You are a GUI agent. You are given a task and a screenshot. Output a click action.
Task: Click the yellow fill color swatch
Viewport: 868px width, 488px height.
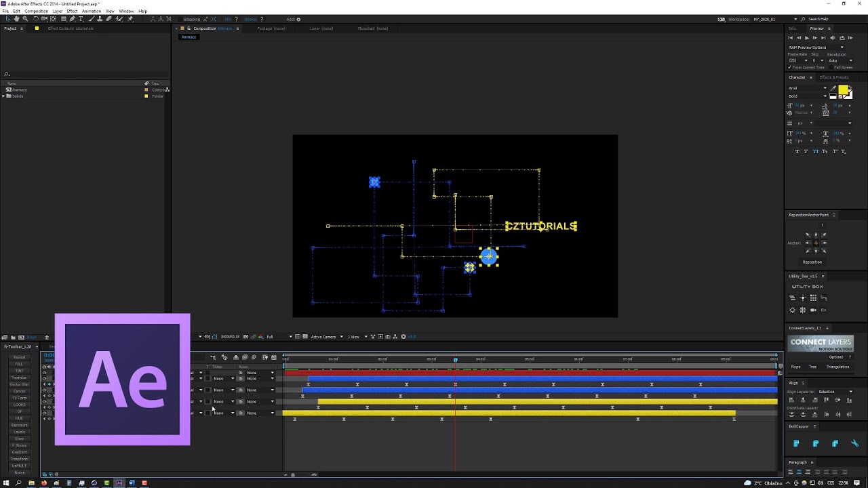[x=843, y=89]
